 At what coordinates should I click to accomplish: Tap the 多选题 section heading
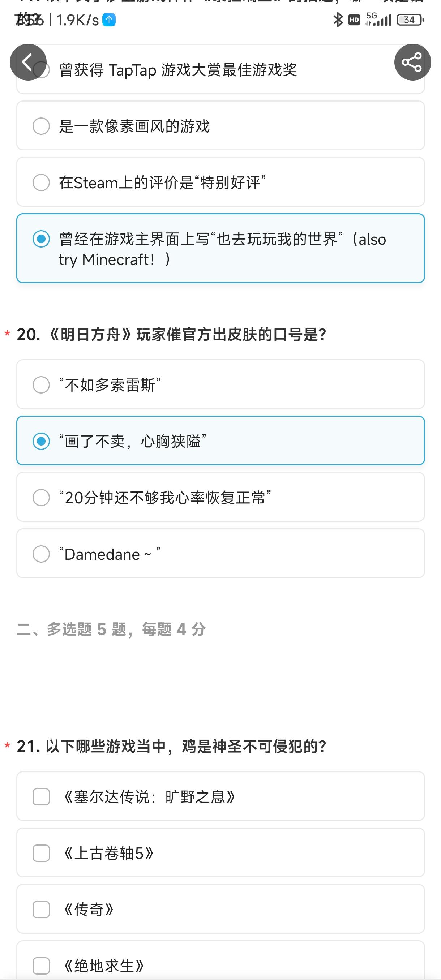point(111,629)
